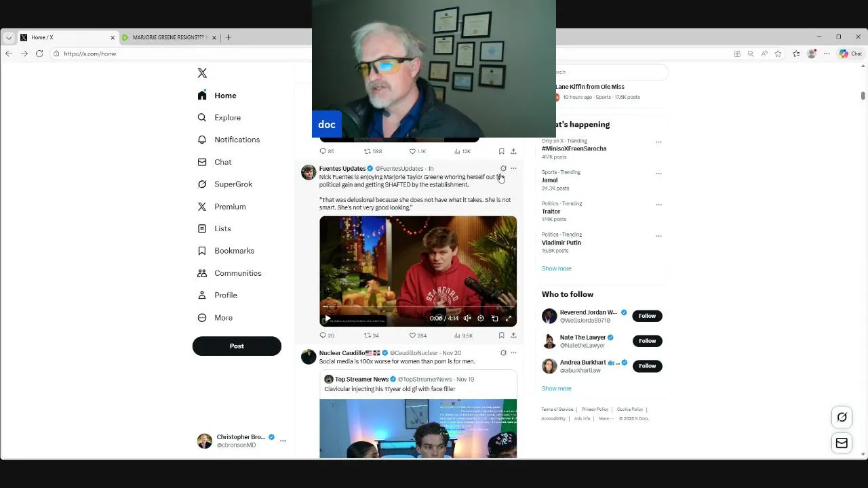
Task: Click the X logo in sidebar
Action: point(202,73)
